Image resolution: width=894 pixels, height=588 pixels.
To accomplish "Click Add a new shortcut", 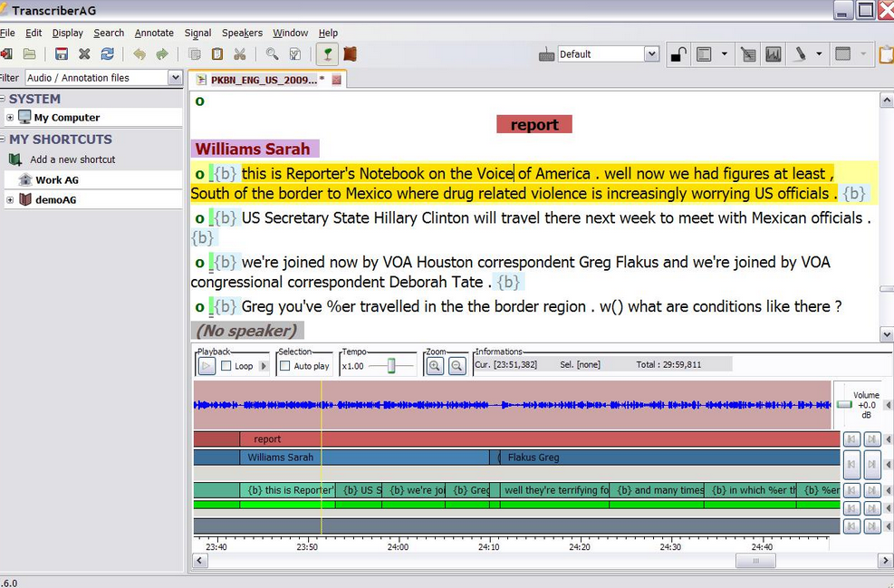I will [x=72, y=159].
